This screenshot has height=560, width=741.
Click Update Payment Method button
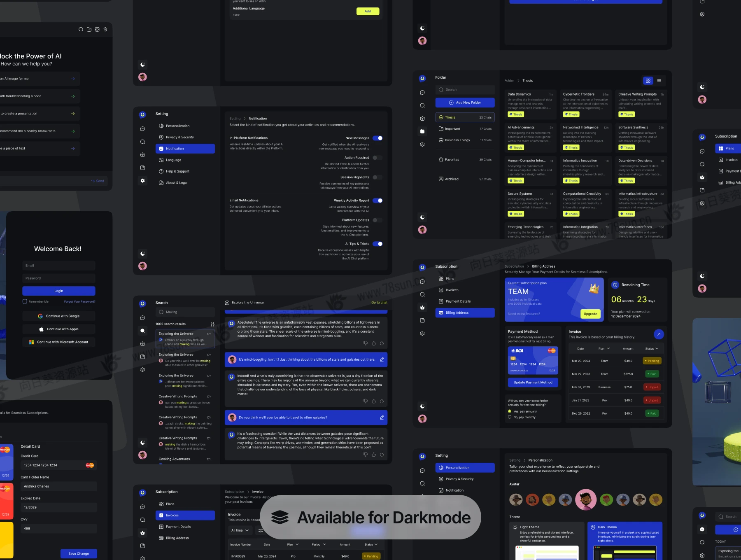pos(533,383)
